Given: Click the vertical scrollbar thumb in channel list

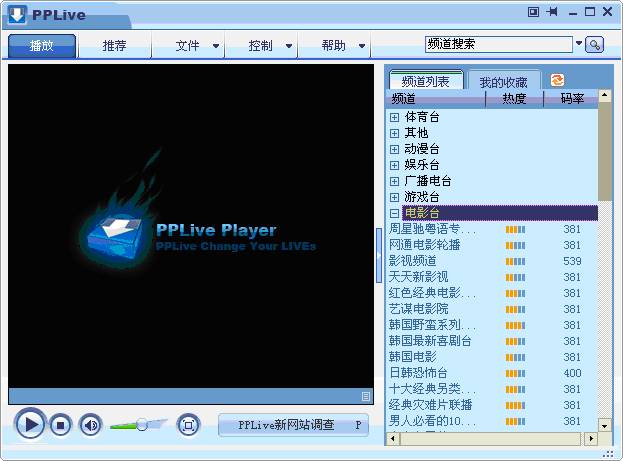Looking at the screenshot, I should coord(604,151).
